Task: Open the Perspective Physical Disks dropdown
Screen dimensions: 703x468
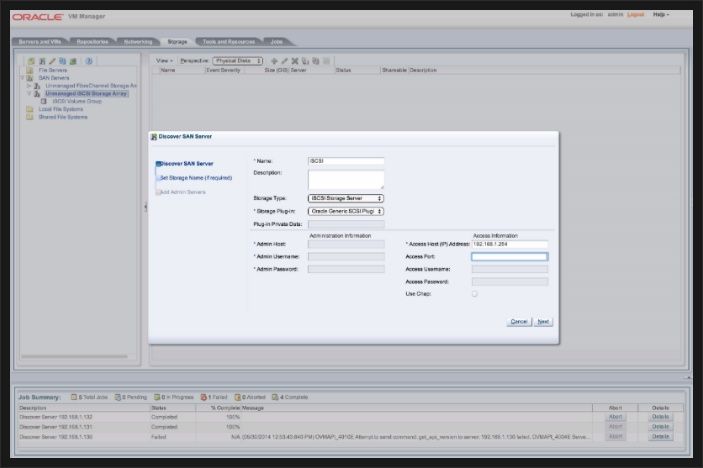Action: 238,61
